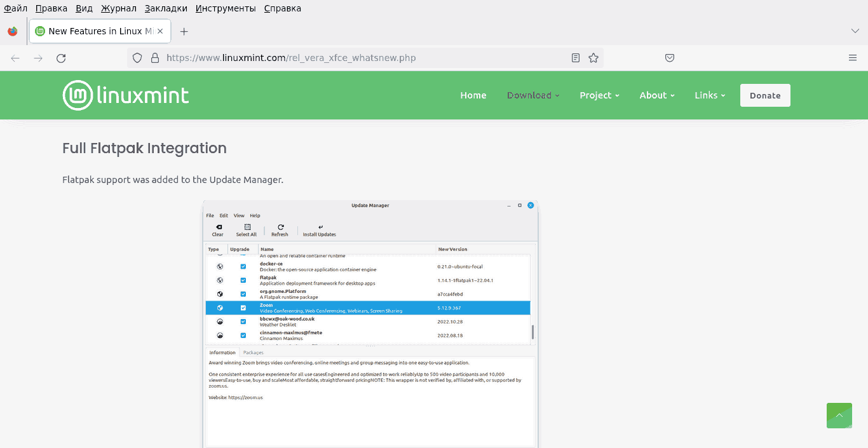Image resolution: width=868 pixels, height=448 pixels.
Task: Click Weather Desklet type icon in screenshot
Action: [x=220, y=322]
